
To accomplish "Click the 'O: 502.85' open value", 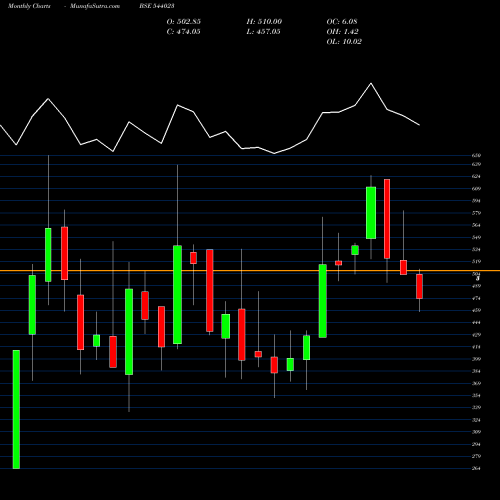I will click(x=184, y=22).
